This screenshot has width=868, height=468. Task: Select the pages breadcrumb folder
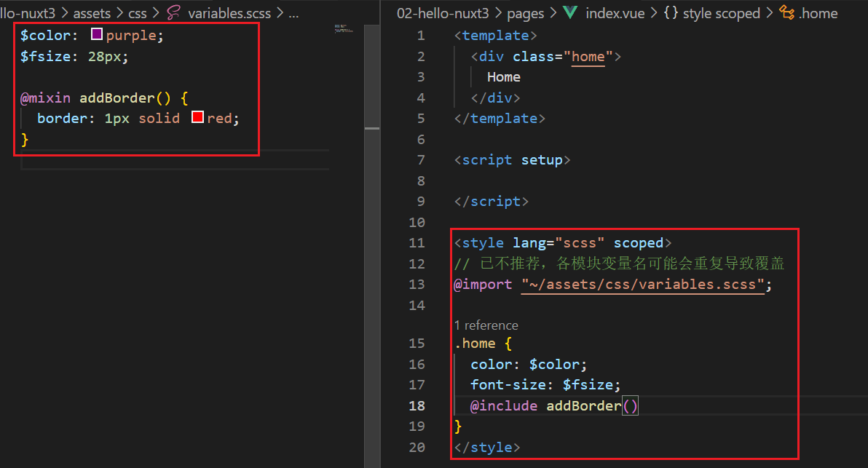(525, 13)
